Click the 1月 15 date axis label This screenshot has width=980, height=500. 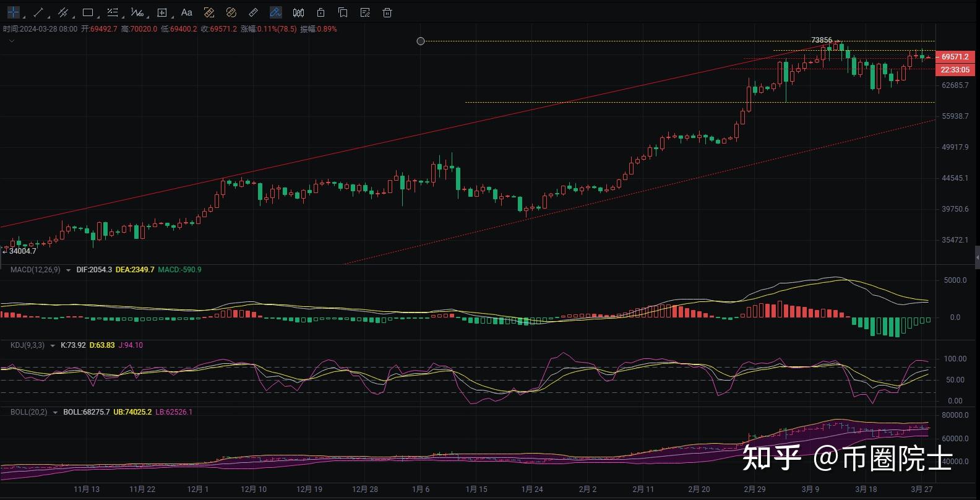[x=476, y=489]
